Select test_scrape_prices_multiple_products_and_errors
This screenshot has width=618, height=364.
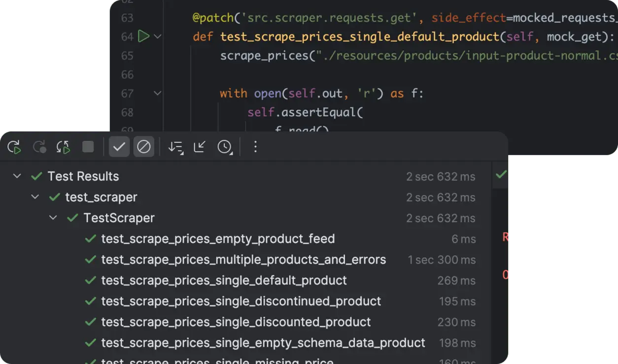point(243,260)
